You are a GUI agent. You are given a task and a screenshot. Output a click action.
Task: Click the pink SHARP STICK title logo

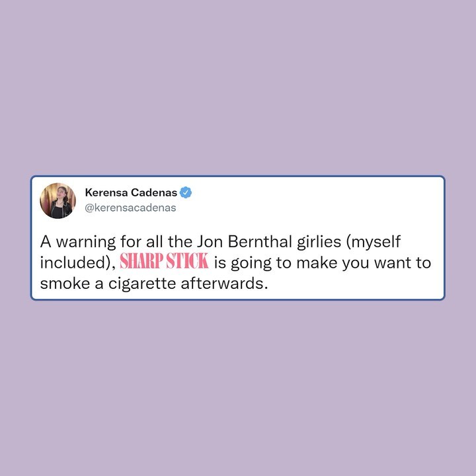click(x=164, y=261)
